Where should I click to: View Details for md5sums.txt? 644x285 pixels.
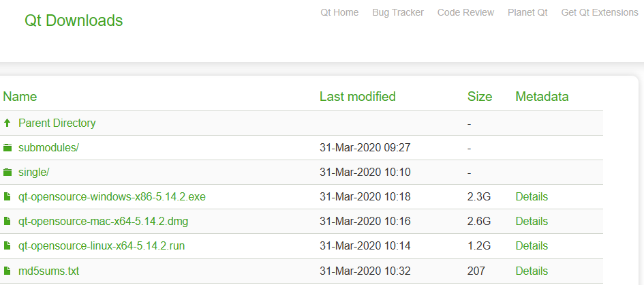click(532, 271)
